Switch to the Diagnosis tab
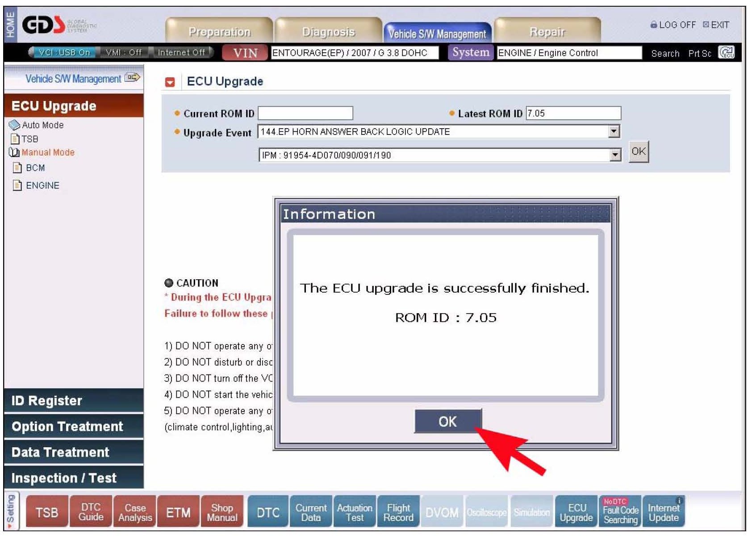Screen dimensions: 756x542 pos(328,32)
